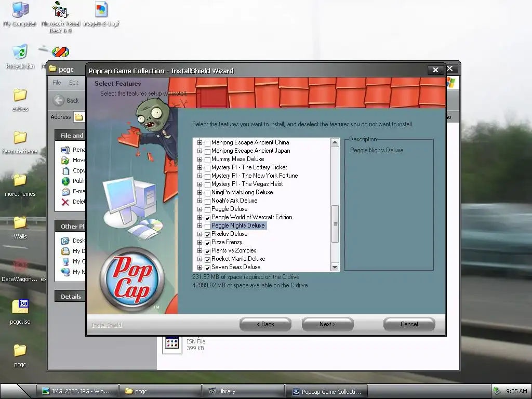Screen dimensions: 532x399
Task: Switch to Popcap Game Collection taskbar button
Action: point(327,391)
